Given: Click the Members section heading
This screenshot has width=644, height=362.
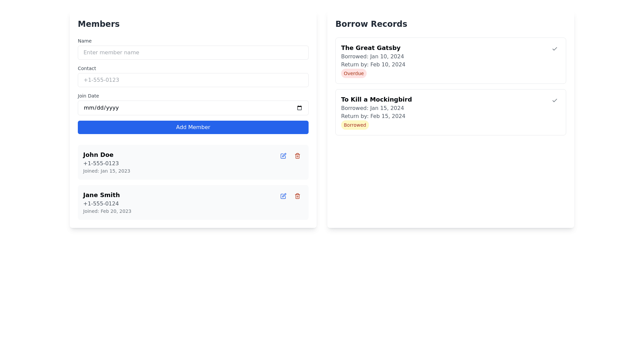Looking at the screenshot, I should (98, 24).
